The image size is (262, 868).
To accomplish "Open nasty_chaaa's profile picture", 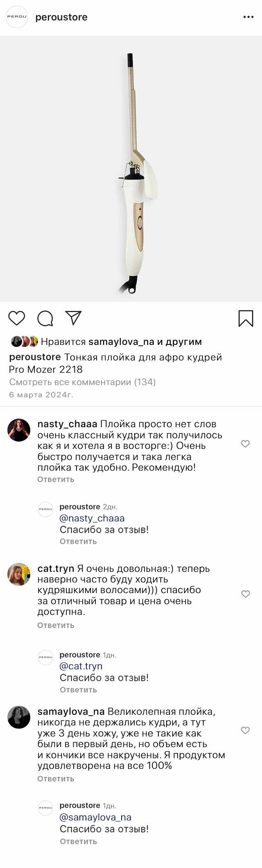I will point(19,430).
